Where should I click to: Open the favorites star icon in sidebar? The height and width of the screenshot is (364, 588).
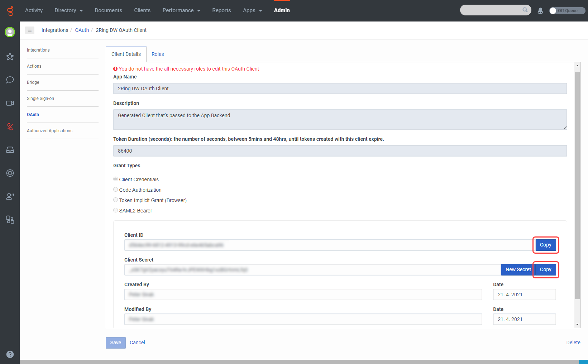click(10, 57)
